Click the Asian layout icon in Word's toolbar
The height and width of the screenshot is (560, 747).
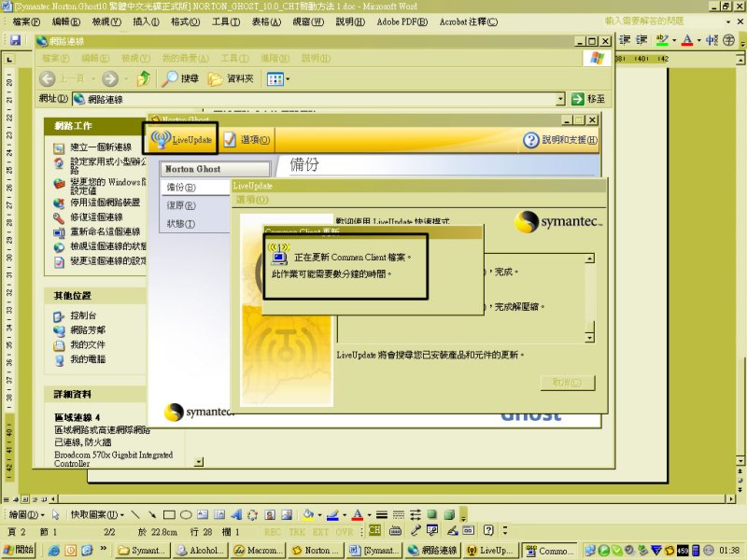[x=712, y=40]
